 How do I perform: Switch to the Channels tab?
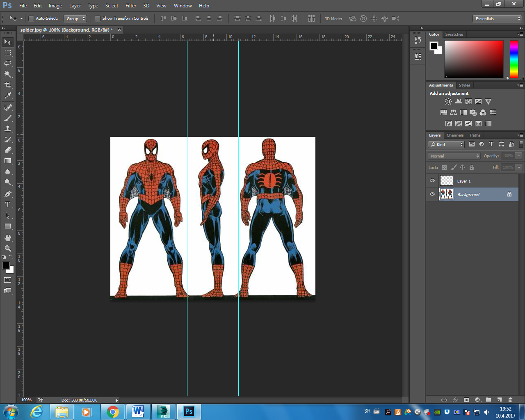tap(455, 135)
